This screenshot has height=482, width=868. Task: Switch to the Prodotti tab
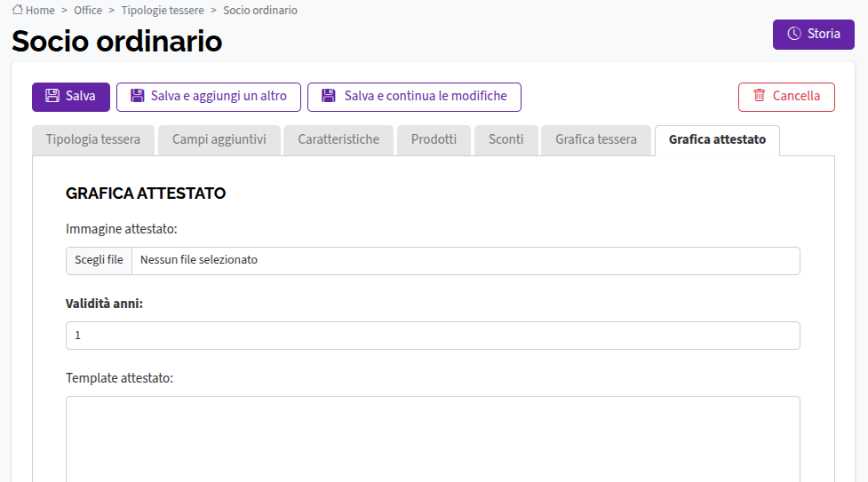click(x=434, y=140)
